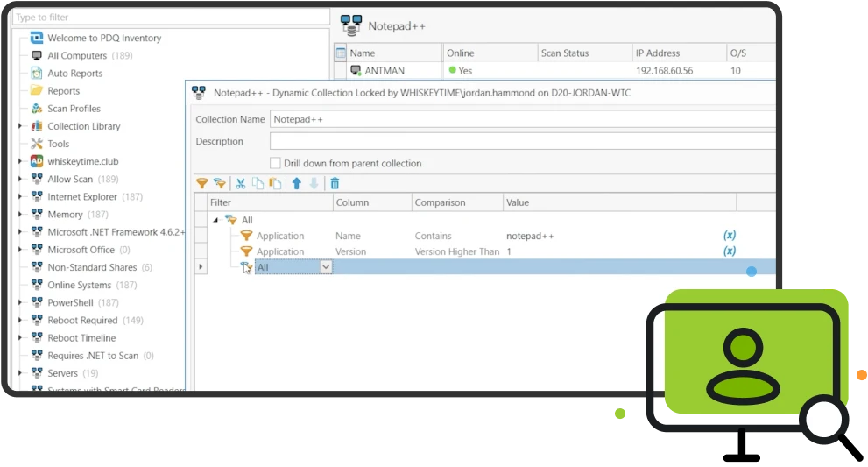Click the All Computers monitor icon
The image size is (868, 467).
coord(37,55)
